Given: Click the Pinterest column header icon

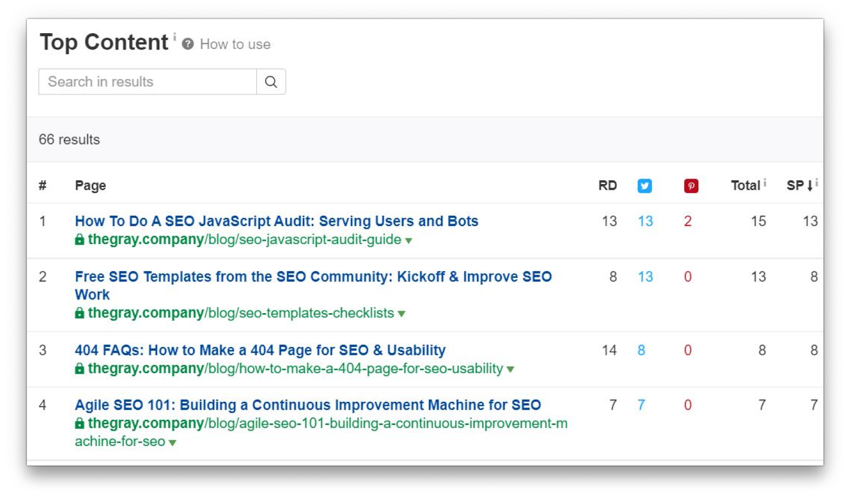Looking at the screenshot, I should click(x=691, y=186).
